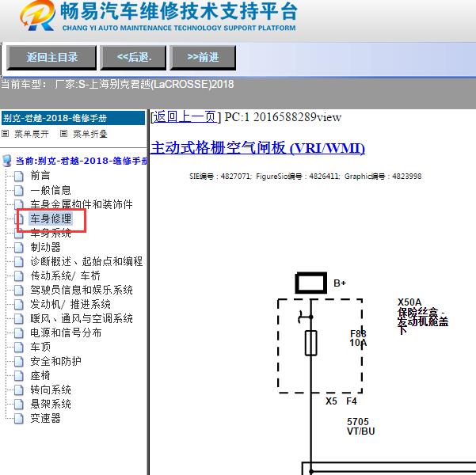The image size is (476, 475).
Task: Click the B+ terminal symbol in diagram
Action: [311, 283]
